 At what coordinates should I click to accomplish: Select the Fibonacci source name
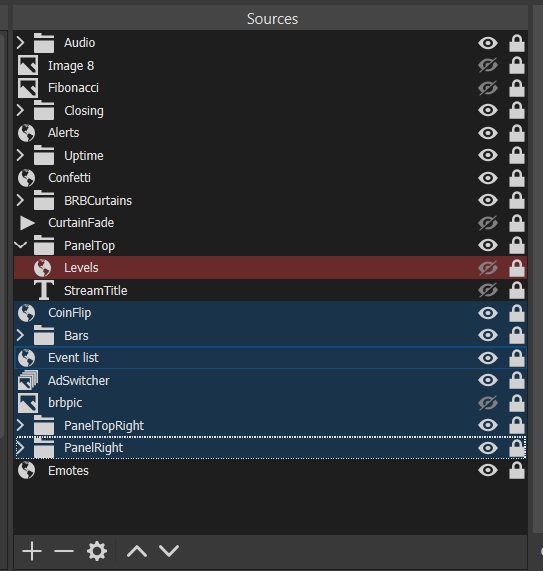point(73,88)
